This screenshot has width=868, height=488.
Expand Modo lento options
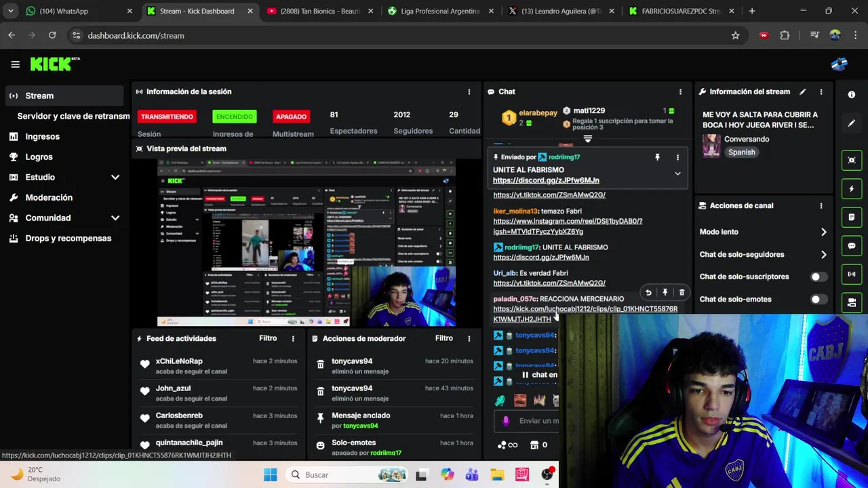coord(823,232)
